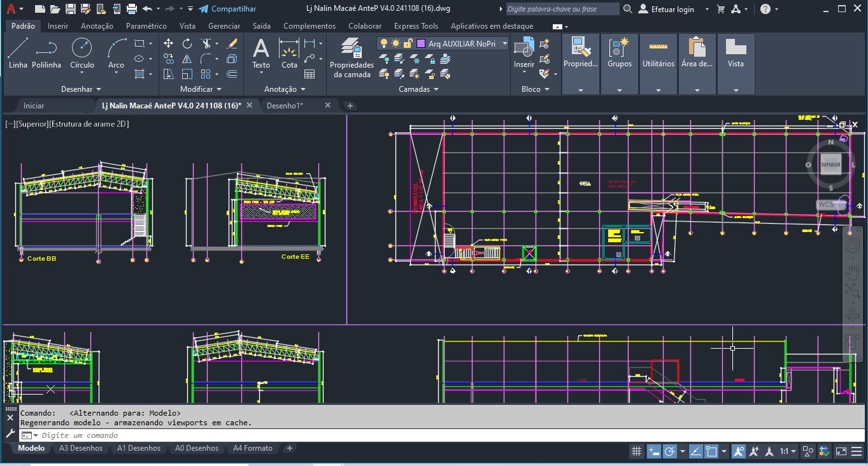Screen dimensions: 868x466
Task: Toggle polar tracking in status bar
Action: click(x=670, y=451)
